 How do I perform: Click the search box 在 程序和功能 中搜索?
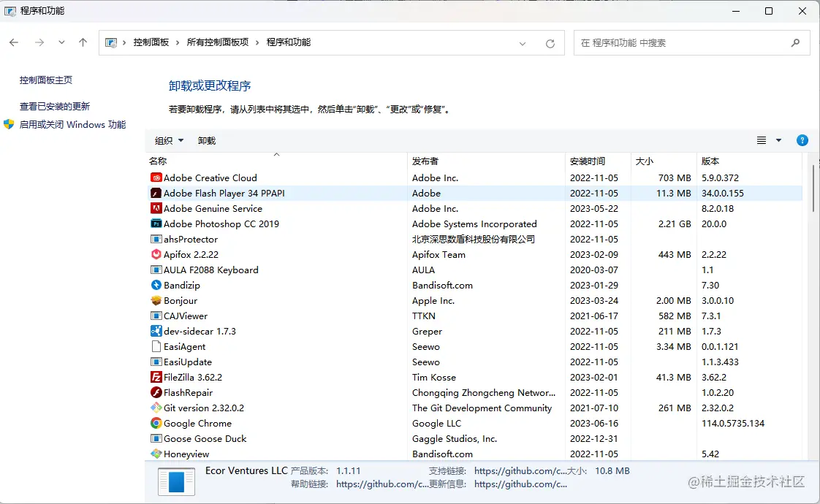click(691, 43)
